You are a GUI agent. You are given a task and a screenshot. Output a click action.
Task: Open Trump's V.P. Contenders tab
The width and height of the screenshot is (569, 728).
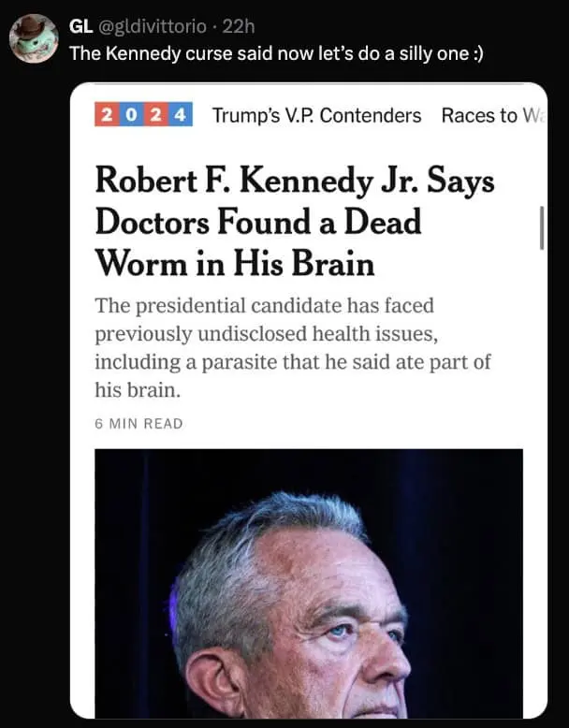tap(316, 116)
